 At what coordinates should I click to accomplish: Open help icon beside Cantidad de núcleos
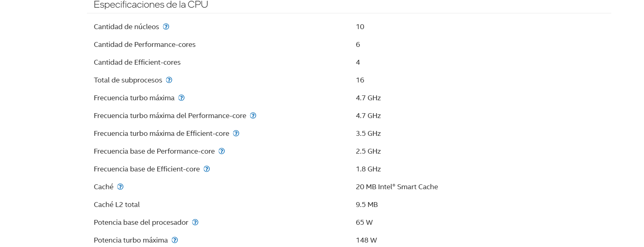(166, 27)
